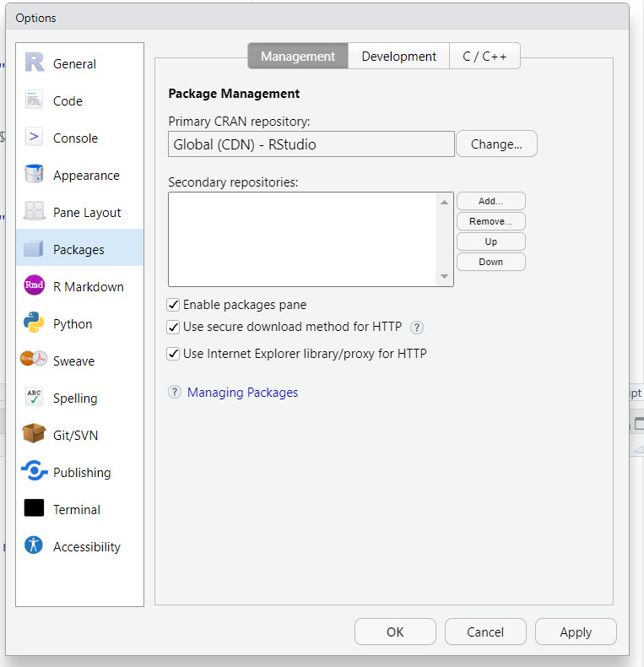
Task: Open Spelling settings
Action: 79,399
